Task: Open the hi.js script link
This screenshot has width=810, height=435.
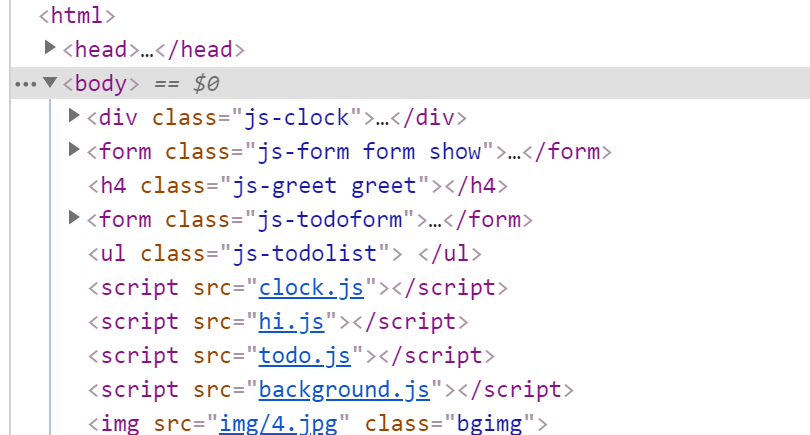Action: pos(291,322)
